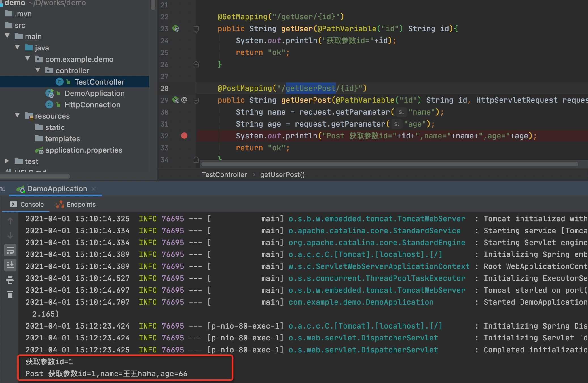
Task: Click the fold end marker at line 34
Action: pos(196,159)
